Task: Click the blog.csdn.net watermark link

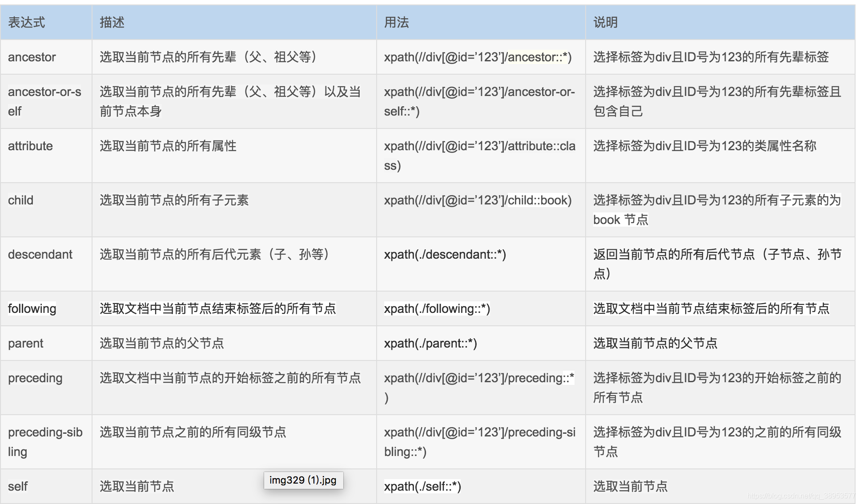Action: click(x=800, y=496)
